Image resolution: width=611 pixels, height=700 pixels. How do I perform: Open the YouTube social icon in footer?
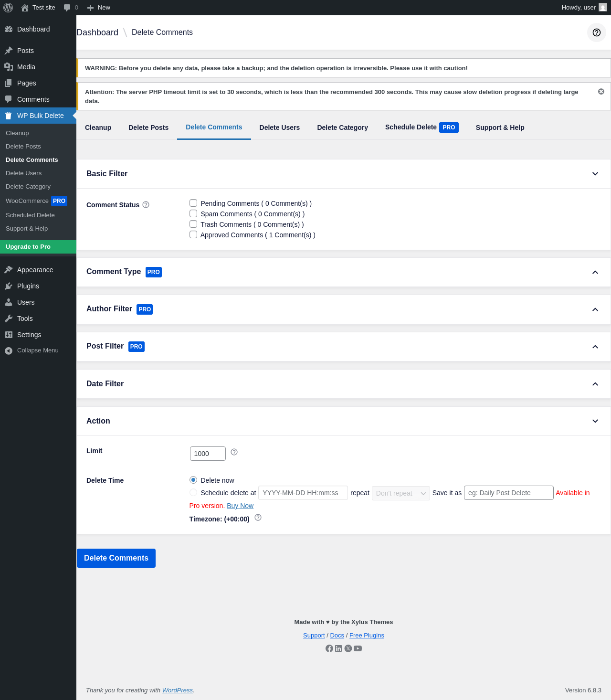pos(358,648)
